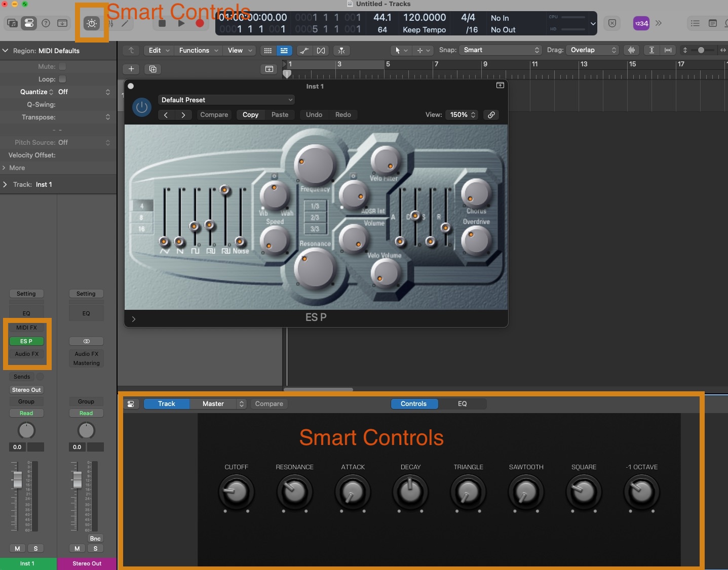This screenshot has width=728, height=570.
Task: Select the Master tab in Smart Controls
Action: 213,404
